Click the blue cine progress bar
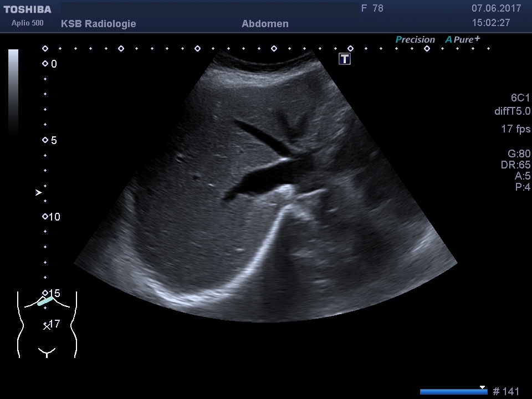Viewport: 532px width, 399px height. tap(453, 392)
